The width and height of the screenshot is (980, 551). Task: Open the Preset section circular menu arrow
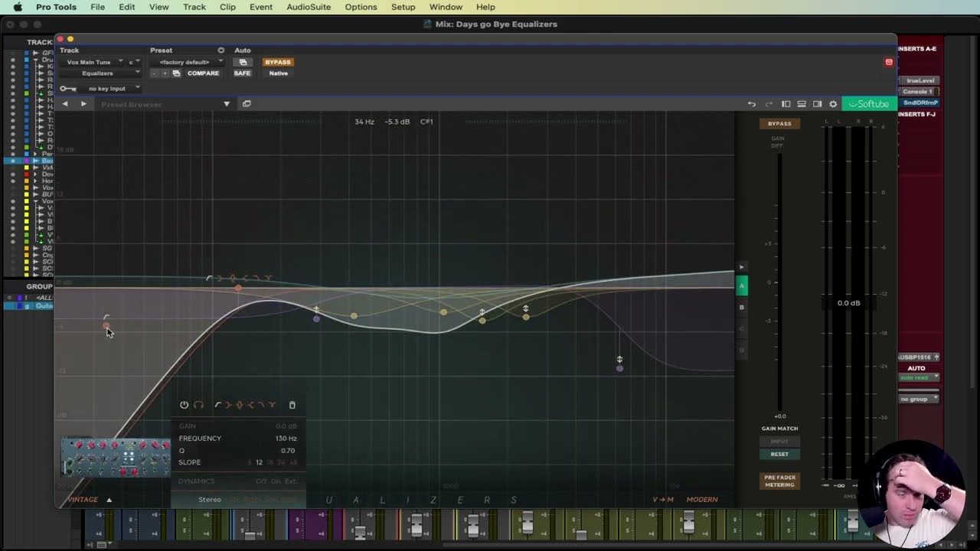[x=220, y=51]
